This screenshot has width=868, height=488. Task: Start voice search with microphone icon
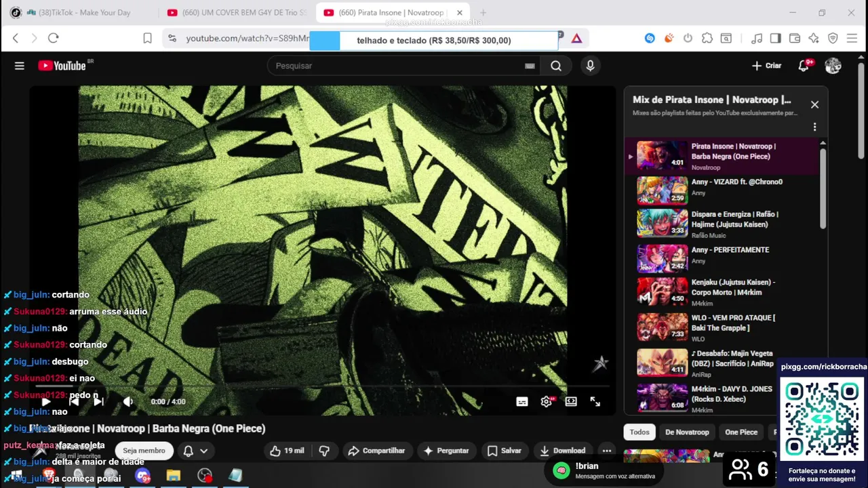coord(590,66)
